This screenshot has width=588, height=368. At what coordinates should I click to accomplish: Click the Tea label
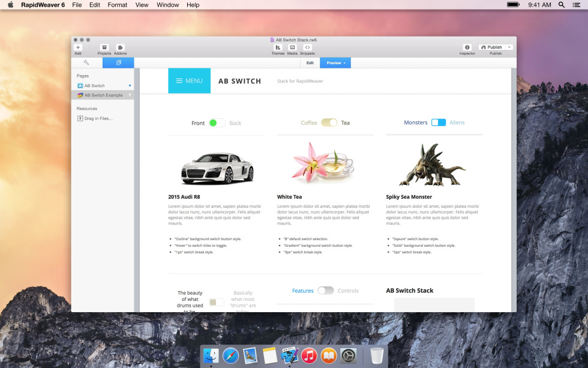point(346,122)
